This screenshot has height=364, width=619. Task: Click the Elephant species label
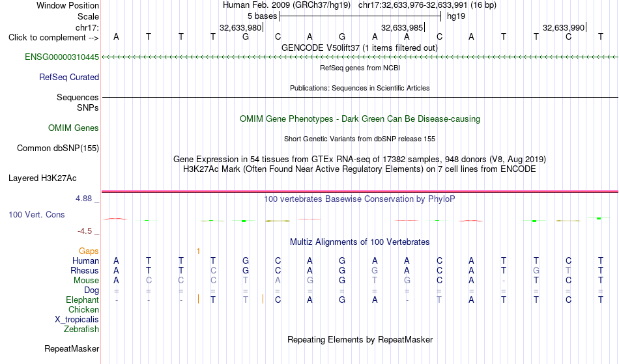tap(82, 300)
